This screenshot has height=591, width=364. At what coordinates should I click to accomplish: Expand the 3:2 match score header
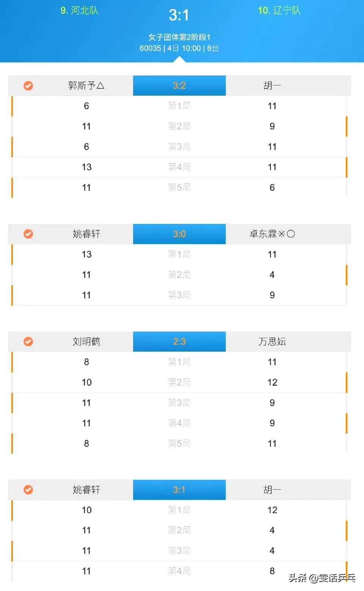(179, 86)
